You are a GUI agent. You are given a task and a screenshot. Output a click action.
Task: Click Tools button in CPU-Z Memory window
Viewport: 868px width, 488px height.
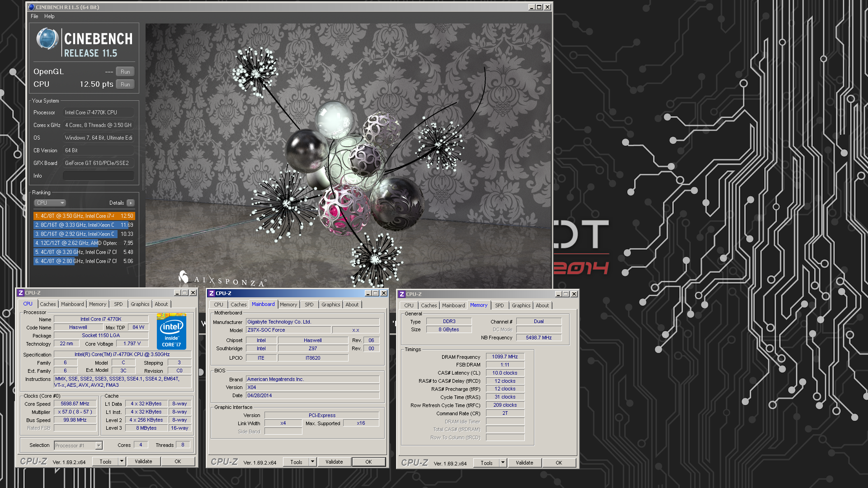pyautogui.click(x=486, y=463)
